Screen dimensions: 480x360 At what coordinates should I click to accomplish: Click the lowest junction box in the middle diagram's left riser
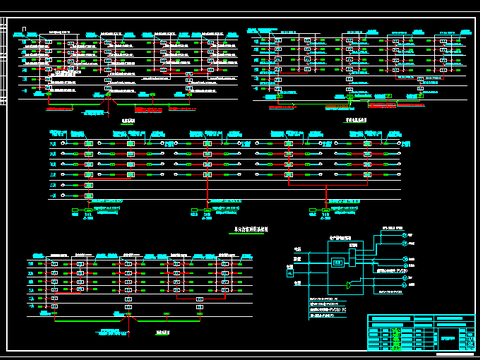(88, 196)
